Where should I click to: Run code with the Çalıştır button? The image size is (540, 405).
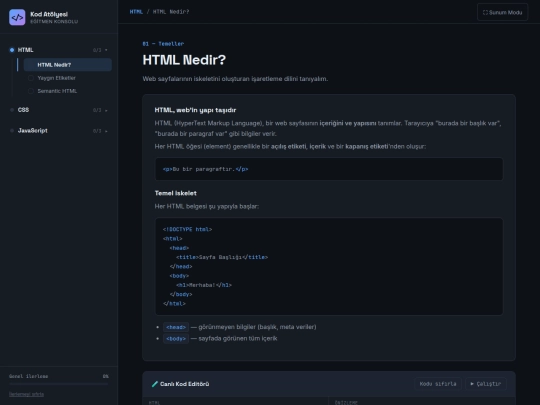point(486,384)
